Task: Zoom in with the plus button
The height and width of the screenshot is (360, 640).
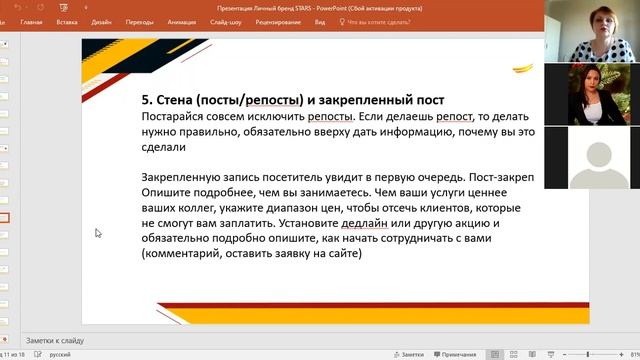Action: point(621,355)
